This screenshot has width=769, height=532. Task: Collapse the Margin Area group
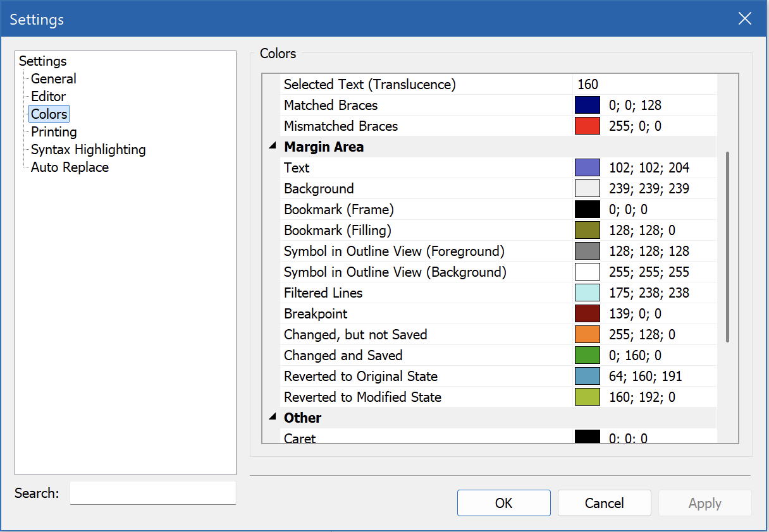pos(272,147)
